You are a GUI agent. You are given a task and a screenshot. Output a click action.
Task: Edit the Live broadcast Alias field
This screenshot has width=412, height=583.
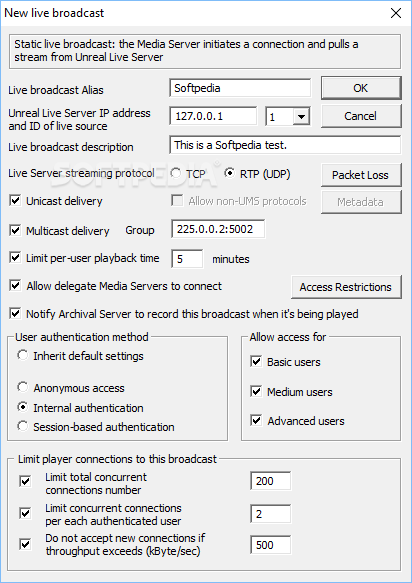click(240, 88)
